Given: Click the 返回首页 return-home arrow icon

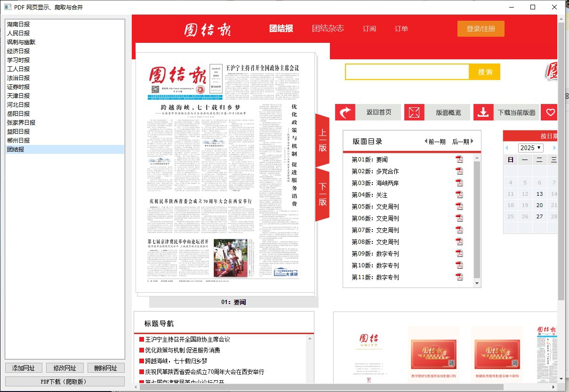Looking at the screenshot, I should 345,112.
